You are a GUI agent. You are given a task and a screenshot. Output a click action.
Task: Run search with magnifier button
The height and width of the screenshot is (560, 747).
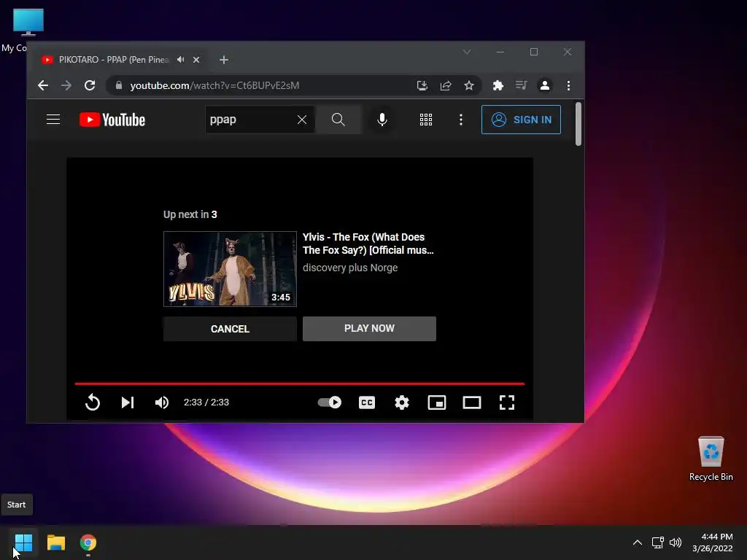coord(338,120)
